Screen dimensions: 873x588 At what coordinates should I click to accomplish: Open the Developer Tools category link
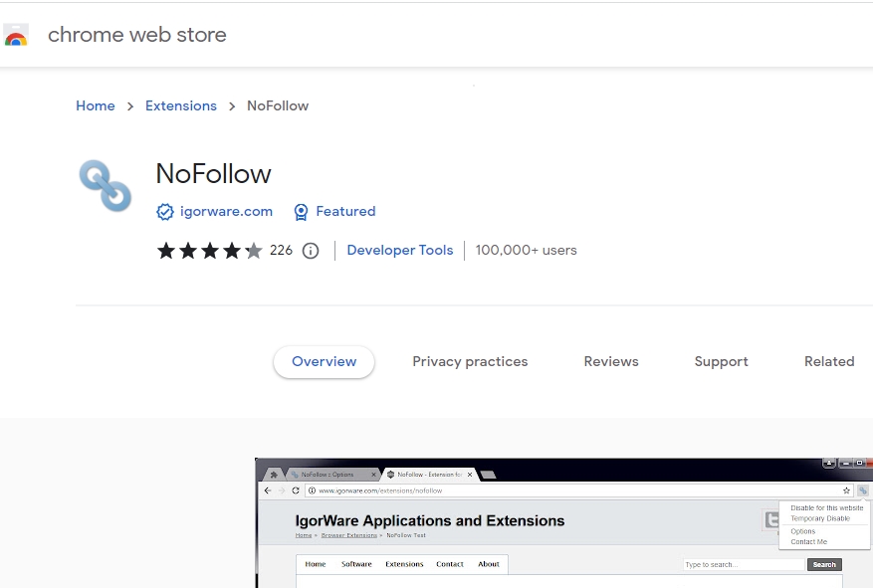click(x=399, y=251)
